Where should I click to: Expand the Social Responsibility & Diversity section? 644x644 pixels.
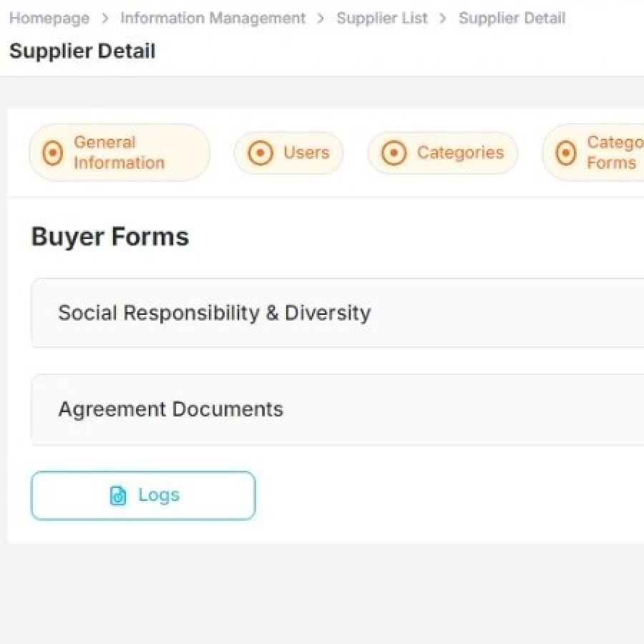[x=215, y=313]
